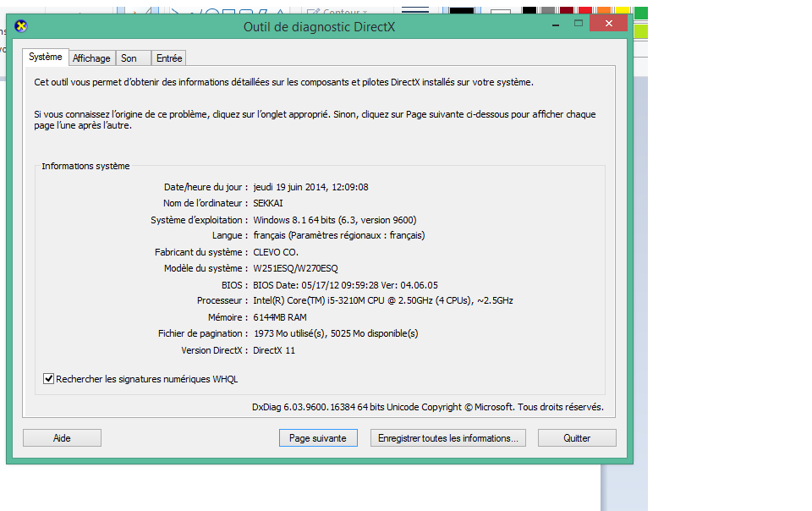Click the 'Langue :' label
The image size is (812, 511).
[230, 235]
